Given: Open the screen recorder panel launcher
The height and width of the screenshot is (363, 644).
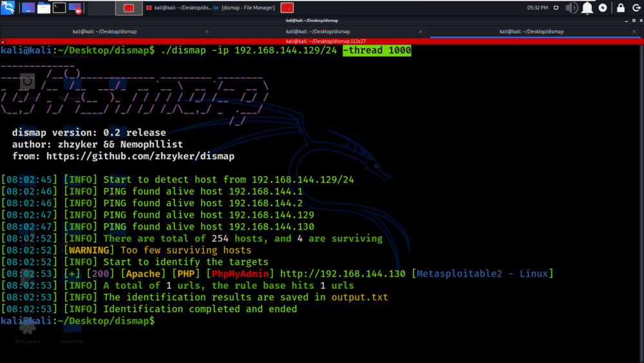Looking at the screenshot, I should (x=75, y=8).
